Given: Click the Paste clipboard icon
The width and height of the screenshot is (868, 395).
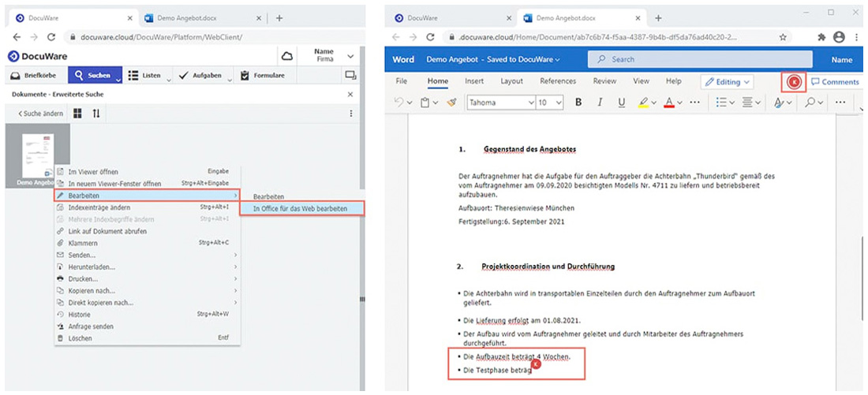Looking at the screenshot, I should (425, 102).
